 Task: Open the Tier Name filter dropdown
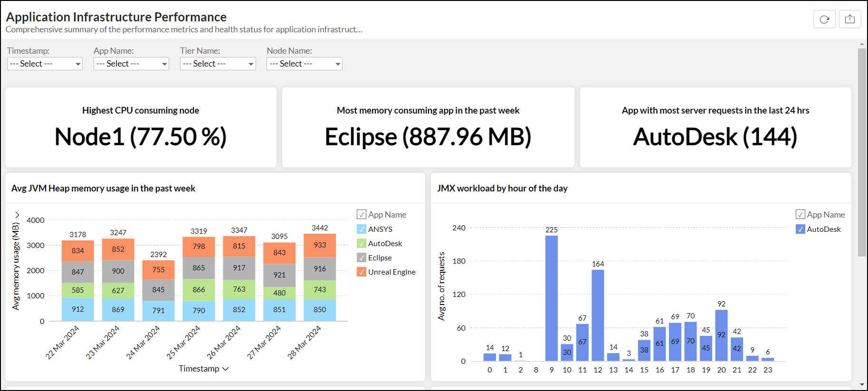(218, 64)
